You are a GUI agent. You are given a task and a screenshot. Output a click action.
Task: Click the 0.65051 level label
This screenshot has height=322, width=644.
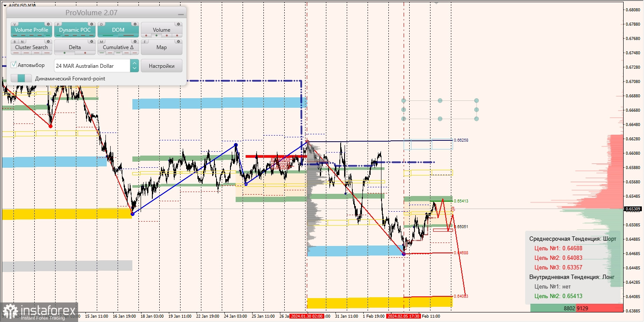coord(461,227)
